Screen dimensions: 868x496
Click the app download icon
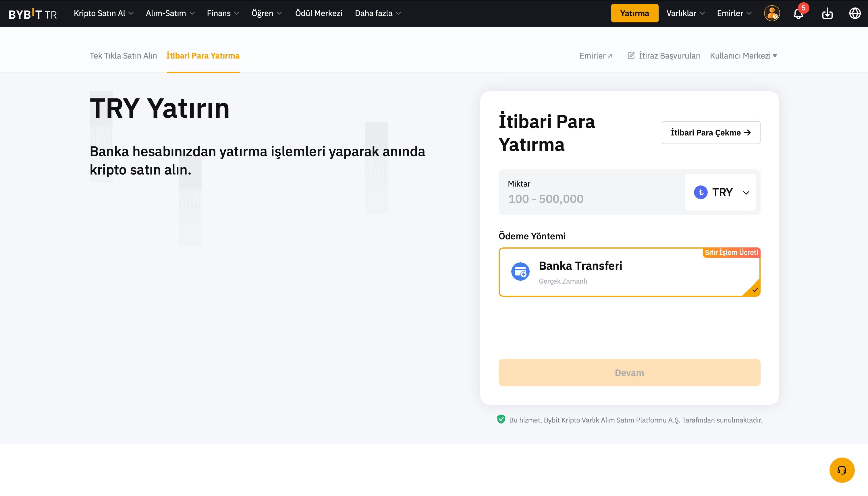pos(827,13)
